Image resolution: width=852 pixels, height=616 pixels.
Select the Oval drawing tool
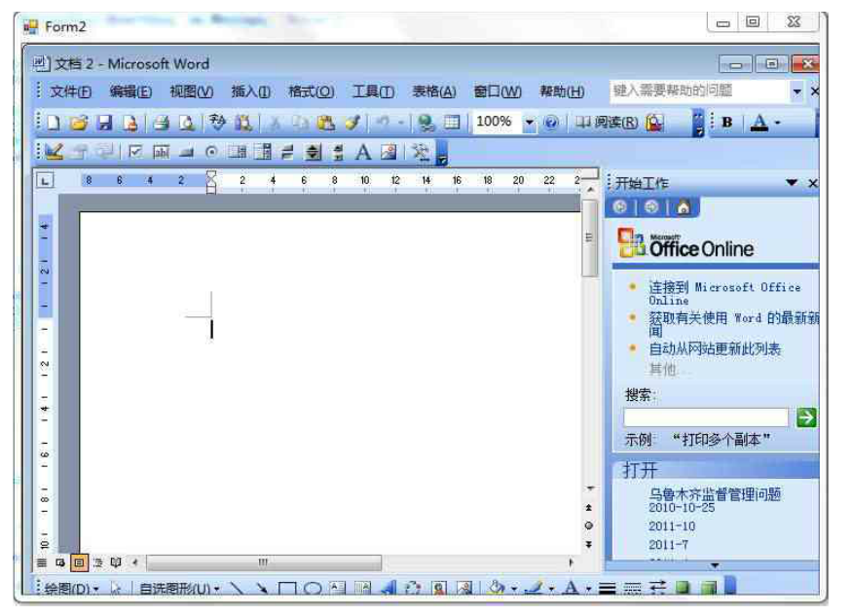coord(313,589)
